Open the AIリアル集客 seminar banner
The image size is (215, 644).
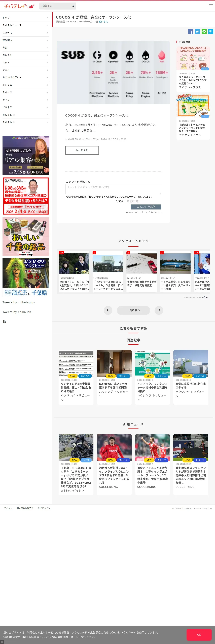[26, 155]
